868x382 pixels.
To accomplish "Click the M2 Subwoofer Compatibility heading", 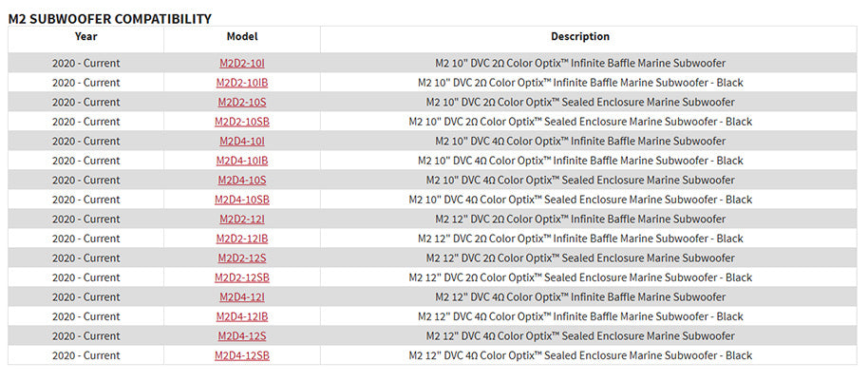I will pyautogui.click(x=110, y=18).
